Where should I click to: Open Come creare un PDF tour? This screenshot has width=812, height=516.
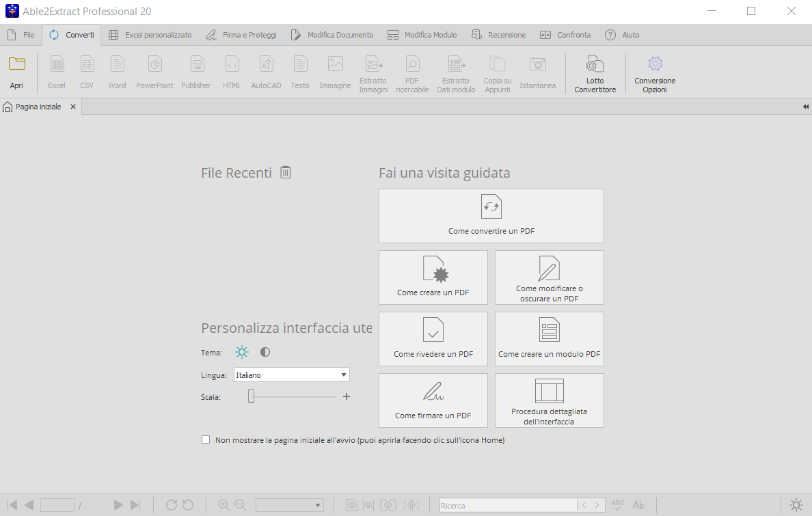coord(433,277)
